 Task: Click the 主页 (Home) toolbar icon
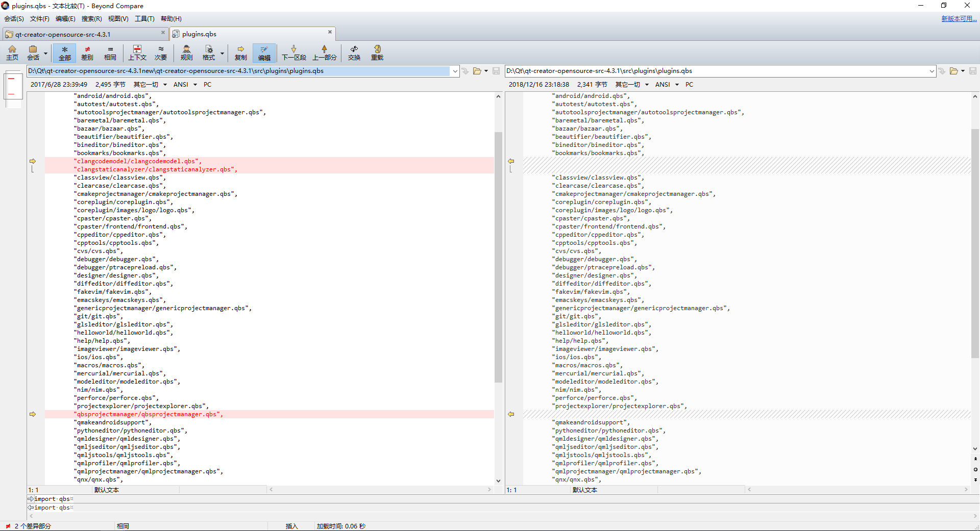pyautogui.click(x=12, y=53)
